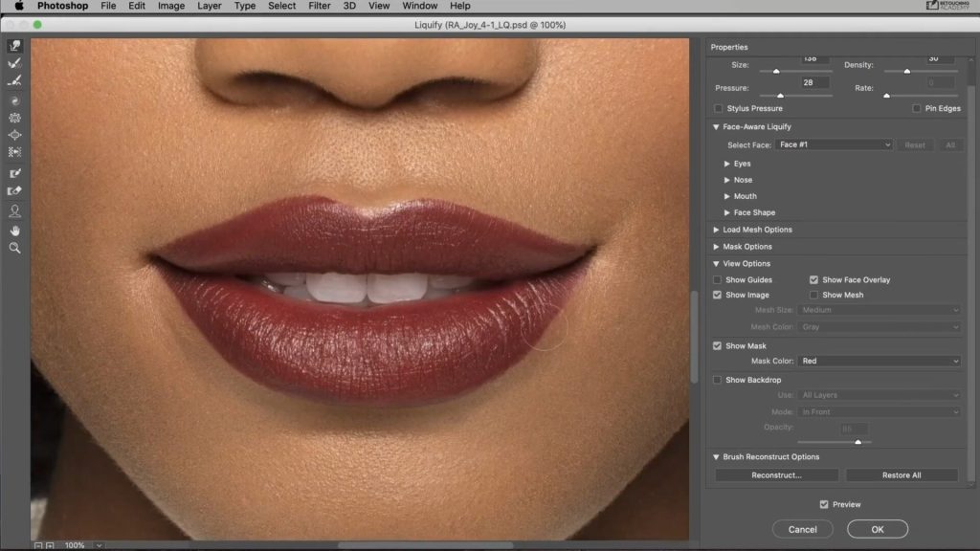Disable the Show Mask option
This screenshot has height=551, width=980.
click(717, 345)
